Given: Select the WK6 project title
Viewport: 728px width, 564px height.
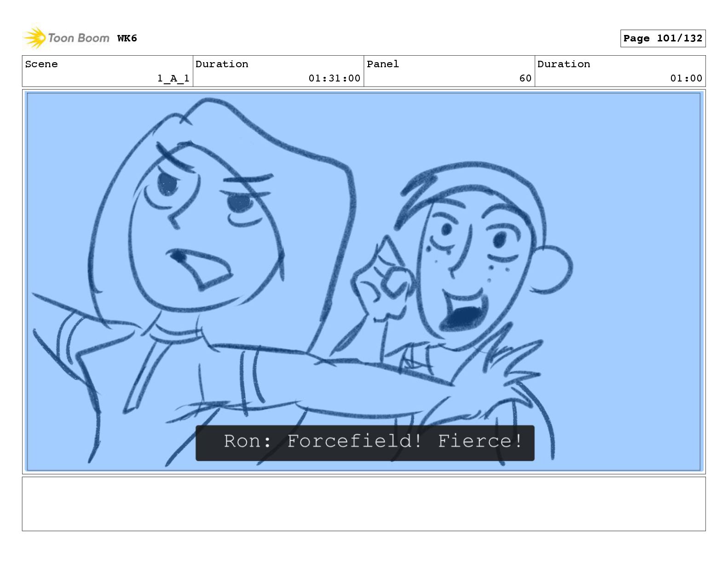Looking at the screenshot, I should [x=127, y=38].
